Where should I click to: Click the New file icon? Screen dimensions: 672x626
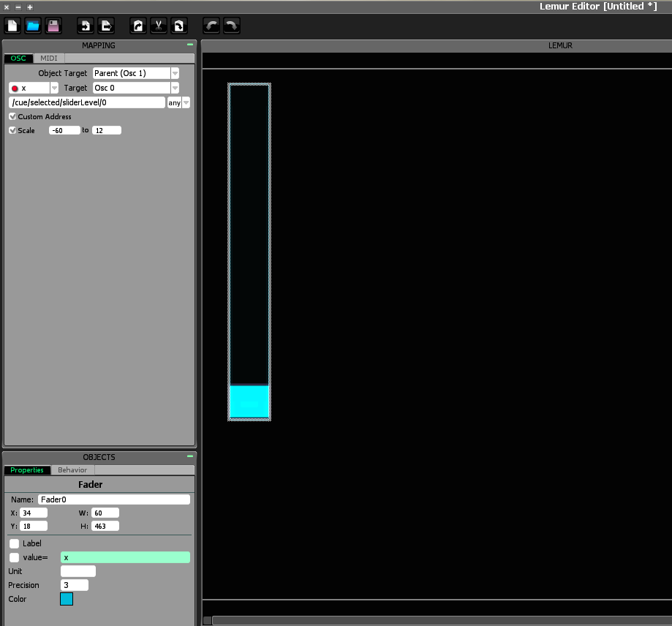click(12, 26)
